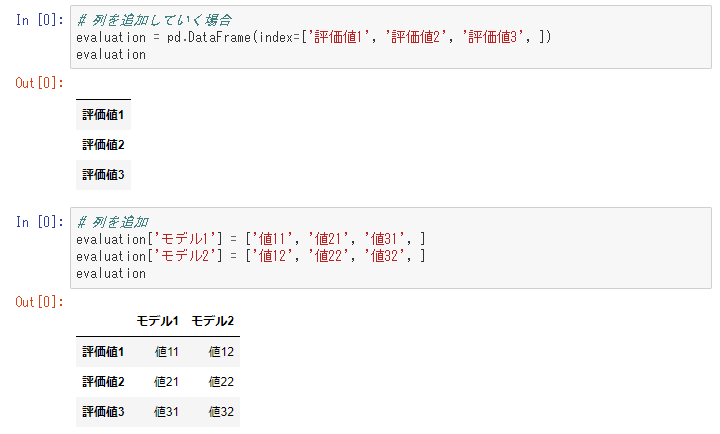Screen dimensions: 720x434
Task: Click the cell 値21
Action: point(166,382)
